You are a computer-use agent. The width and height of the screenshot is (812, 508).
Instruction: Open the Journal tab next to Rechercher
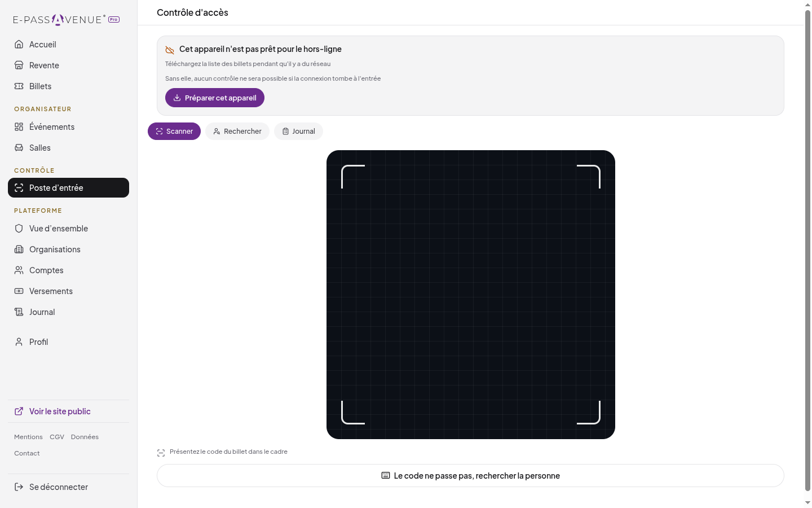point(298,132)
